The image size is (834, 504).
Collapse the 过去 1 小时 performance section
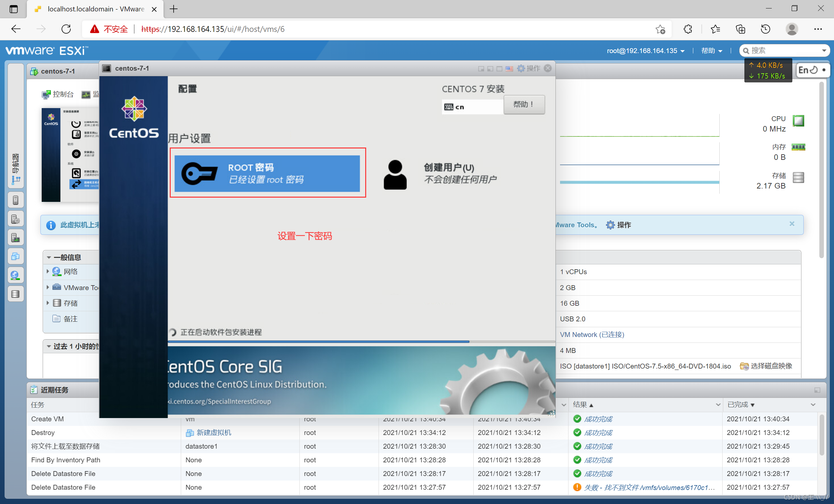(x=49, y=346)
